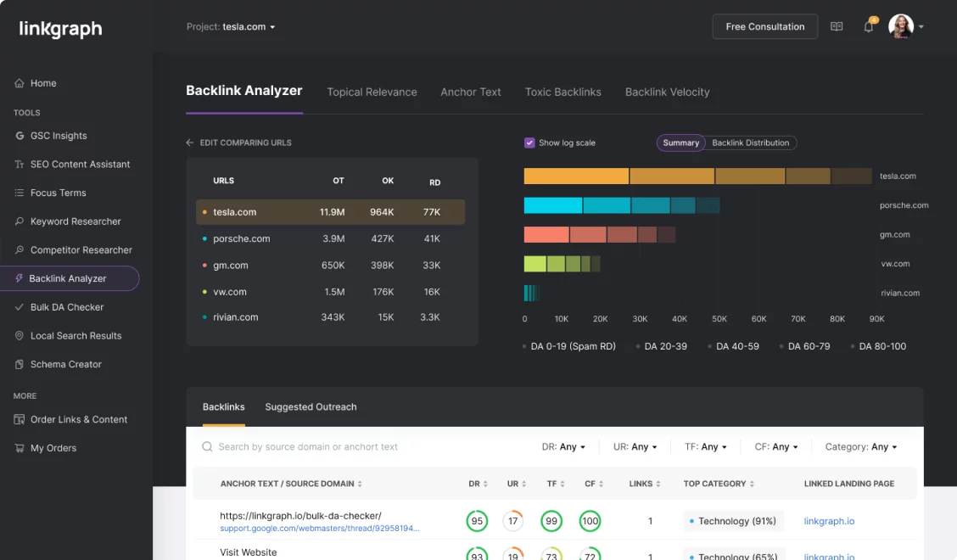Click the My Orders cart icon

(19, 448)
